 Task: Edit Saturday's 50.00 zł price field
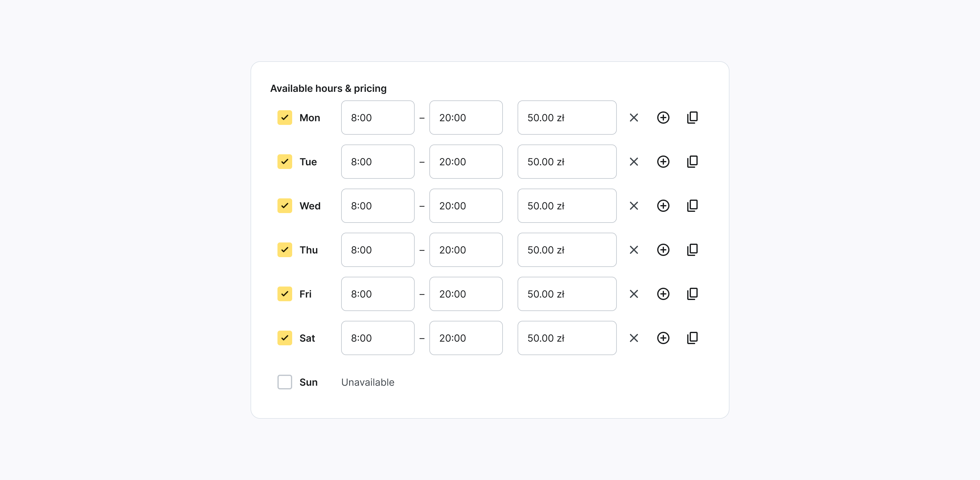(x=567, y=338)
